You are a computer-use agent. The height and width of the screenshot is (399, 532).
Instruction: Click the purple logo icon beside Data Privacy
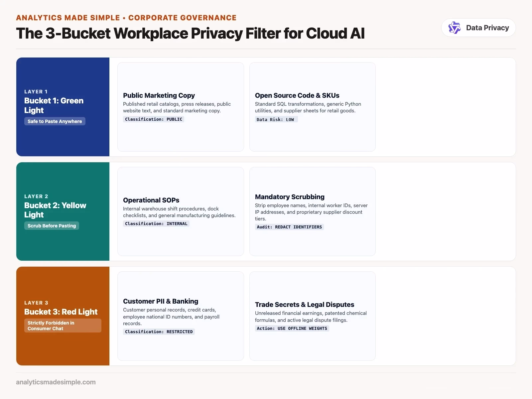click(x=454, y=28)
